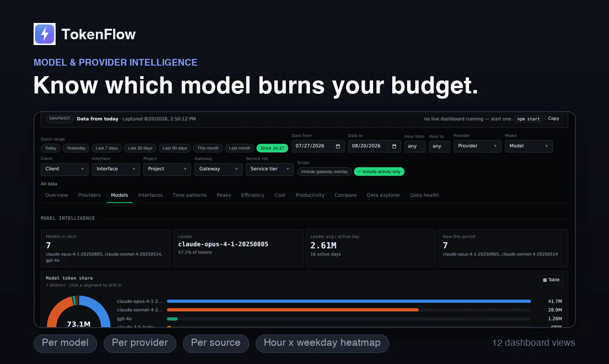Click the TokenFlow lightning bolt logo
This screenshot has width=609, height=364.
pyautogui.click(x=45, y=34)
